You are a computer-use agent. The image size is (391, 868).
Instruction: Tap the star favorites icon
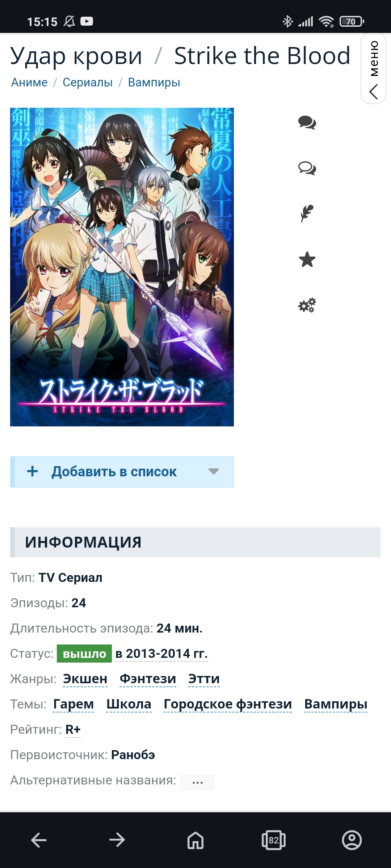[x=307, y=259]
